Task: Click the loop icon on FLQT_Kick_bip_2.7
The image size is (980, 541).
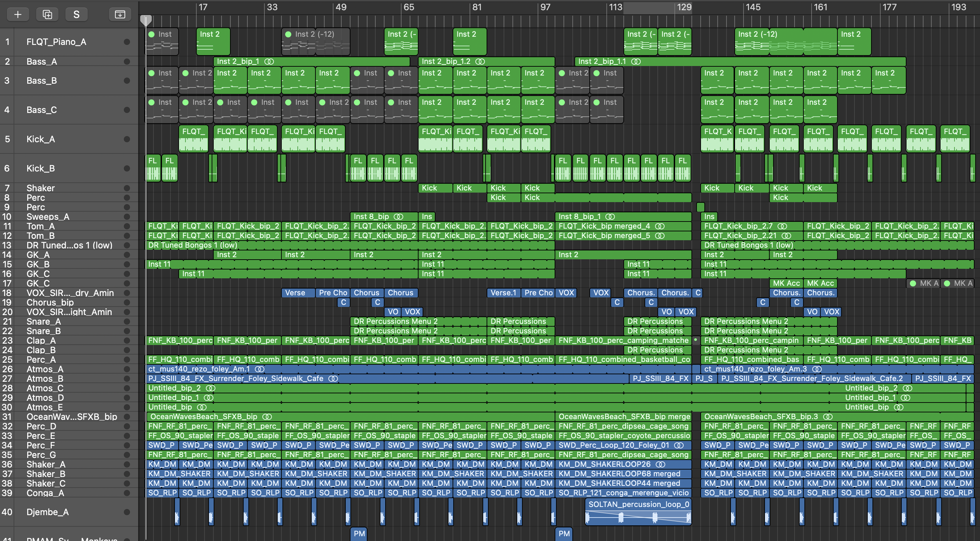Action: (x=782, y=226)
